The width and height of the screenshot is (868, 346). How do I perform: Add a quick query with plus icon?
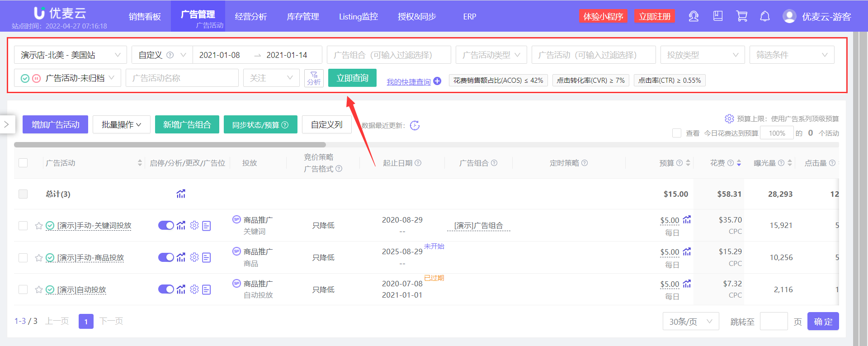pyautogui.click(x=437, y=81)
